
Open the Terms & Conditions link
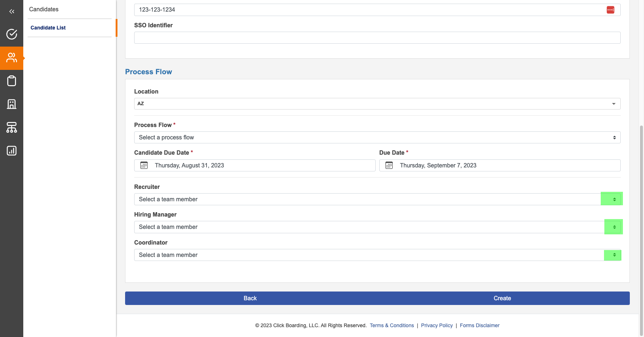pyautogui.click(x=392, y=325)
